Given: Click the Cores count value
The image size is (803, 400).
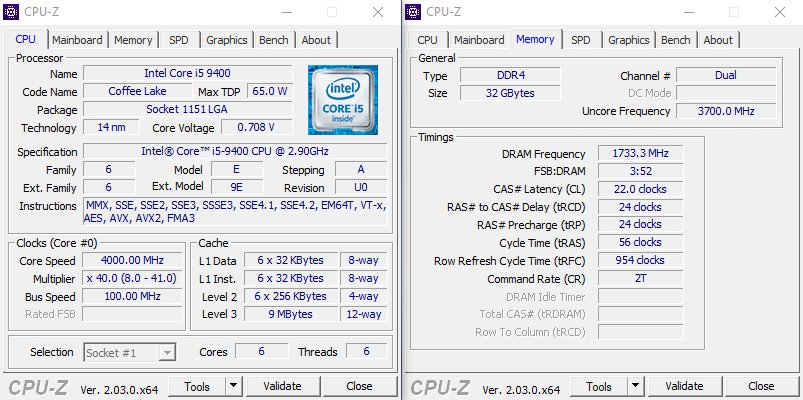Looking at the screenshot, I should [x=261, y=351].
